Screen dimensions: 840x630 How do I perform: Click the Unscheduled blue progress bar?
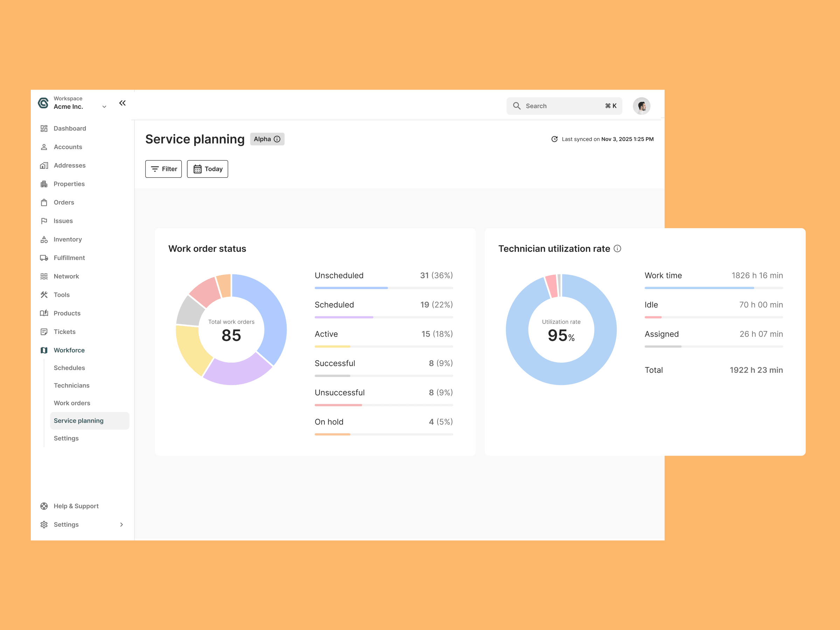pyautogui.click(x=351, y=288)
